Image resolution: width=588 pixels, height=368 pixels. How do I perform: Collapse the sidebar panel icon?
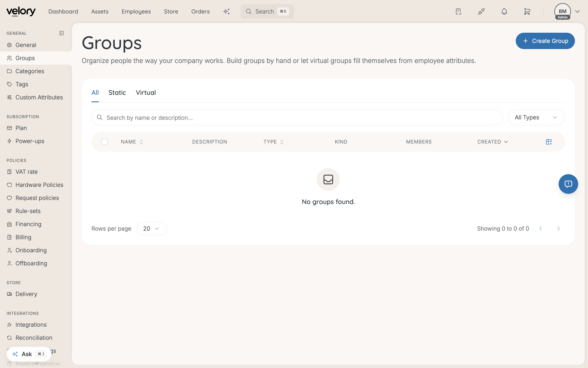[x=62, y=33]
